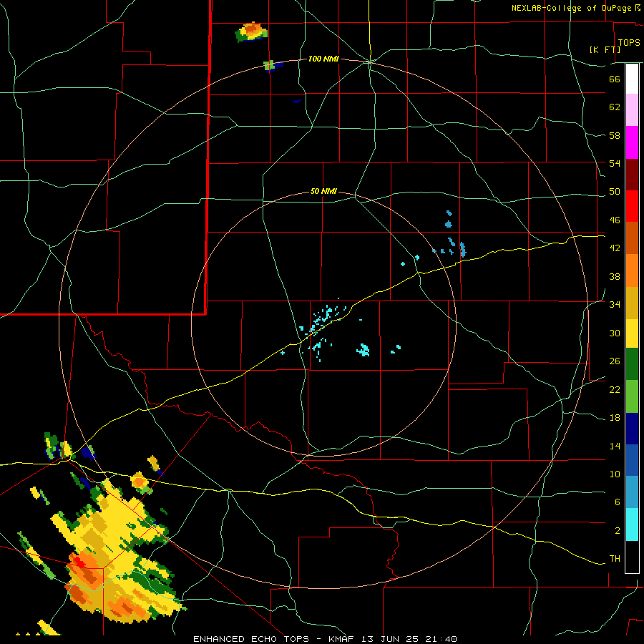The width and height of the screenshot is (644, 644).
Task: Click the 18 value on the legend
Action: (615, 418)
